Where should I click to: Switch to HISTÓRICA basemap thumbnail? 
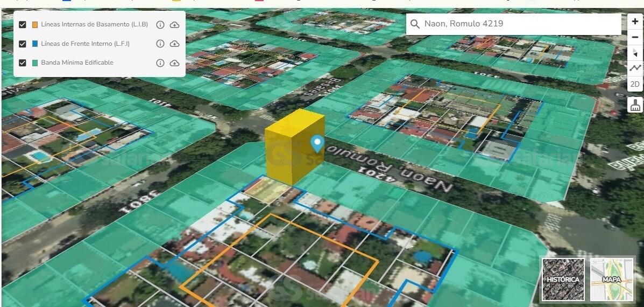pyautogui.click(x=563, y=280)
